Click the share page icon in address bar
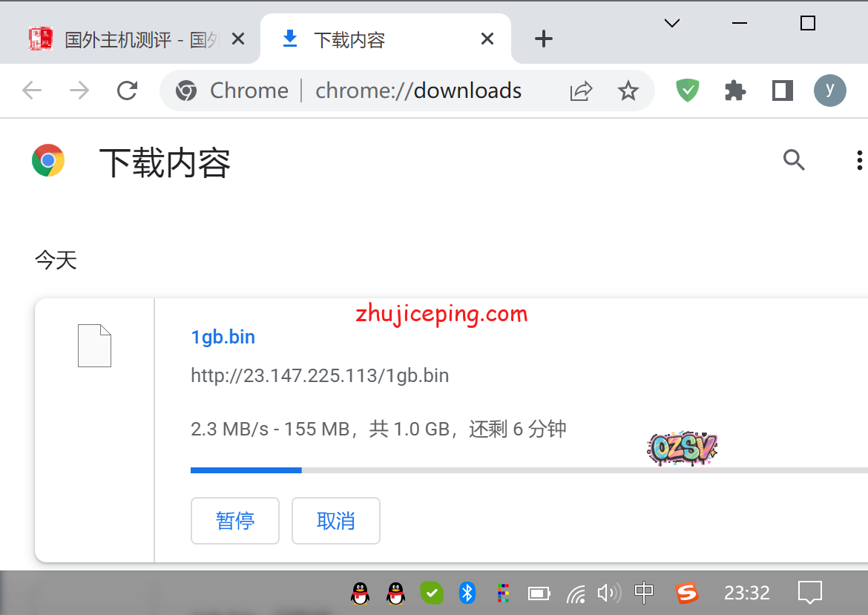 pos(581,91)
